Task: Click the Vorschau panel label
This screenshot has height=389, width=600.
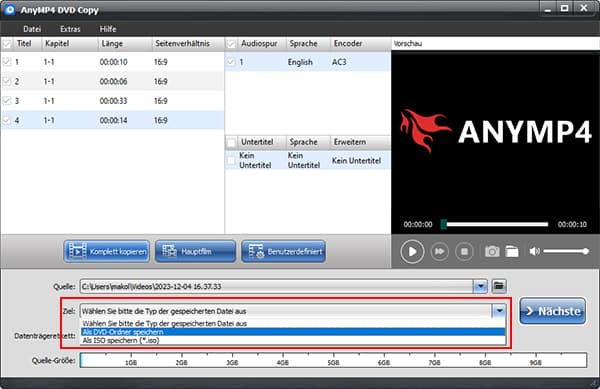Action: coord(408,44)
